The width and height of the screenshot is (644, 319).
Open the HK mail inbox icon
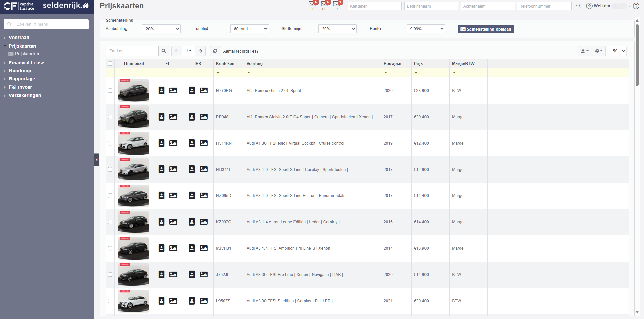click(312, 4)
